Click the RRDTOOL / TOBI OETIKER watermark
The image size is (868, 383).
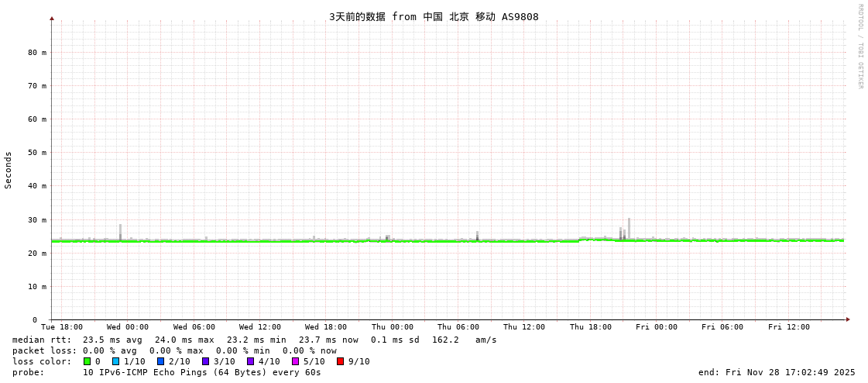click(859, 47)
